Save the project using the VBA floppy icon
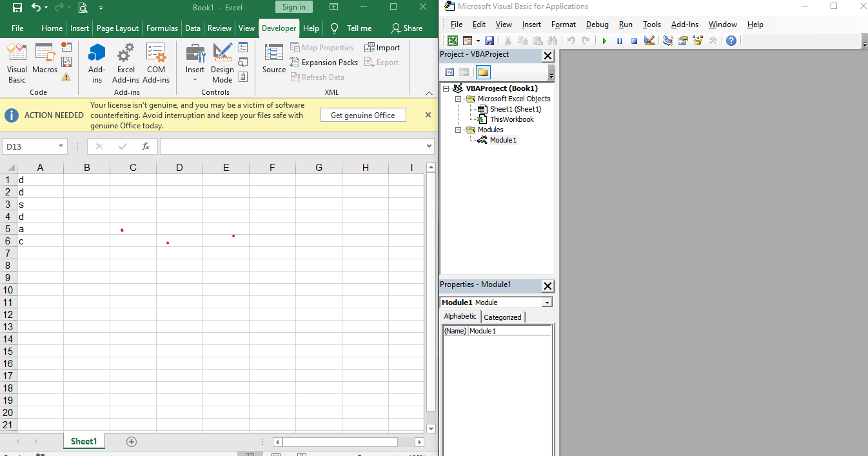This screenshot has width=868, height=456. click(489, 41)
